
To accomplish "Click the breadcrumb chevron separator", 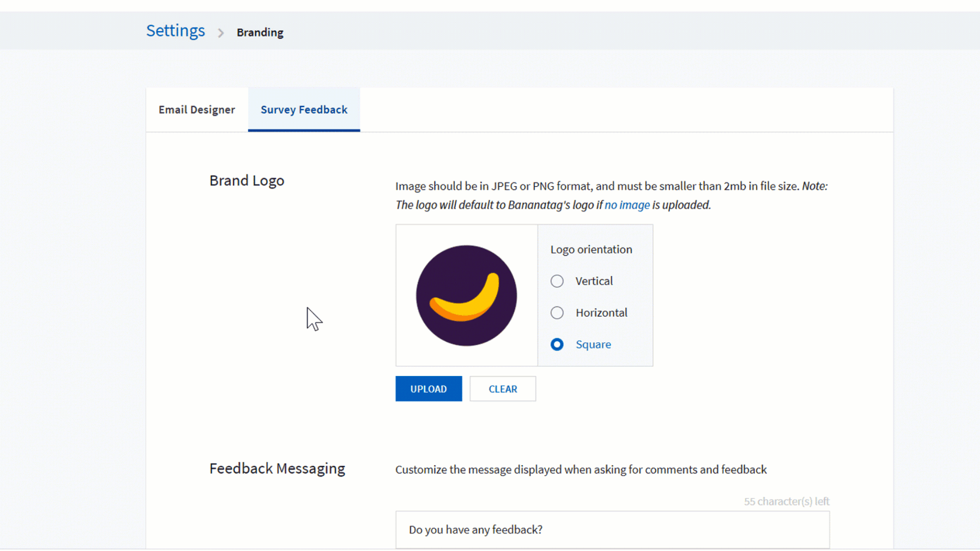I will pyautogui.click(x=221, y=33).
